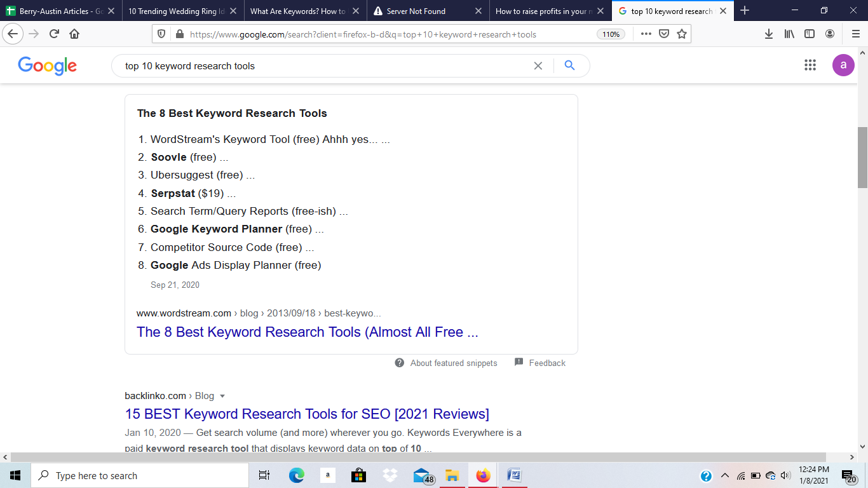Viewport: 868px width, 488px height.
Task: Bookmark this page with star
Action: pyautogui.click(x=682, y=34)
